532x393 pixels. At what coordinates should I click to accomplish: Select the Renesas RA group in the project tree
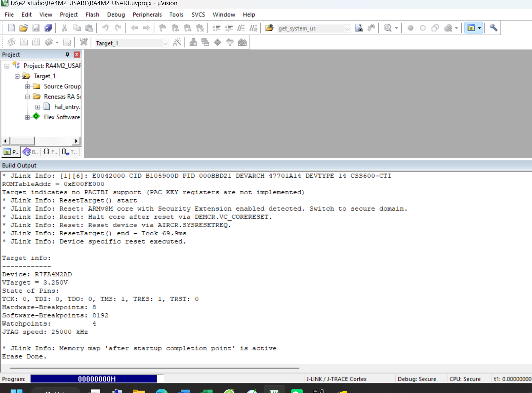62,97
